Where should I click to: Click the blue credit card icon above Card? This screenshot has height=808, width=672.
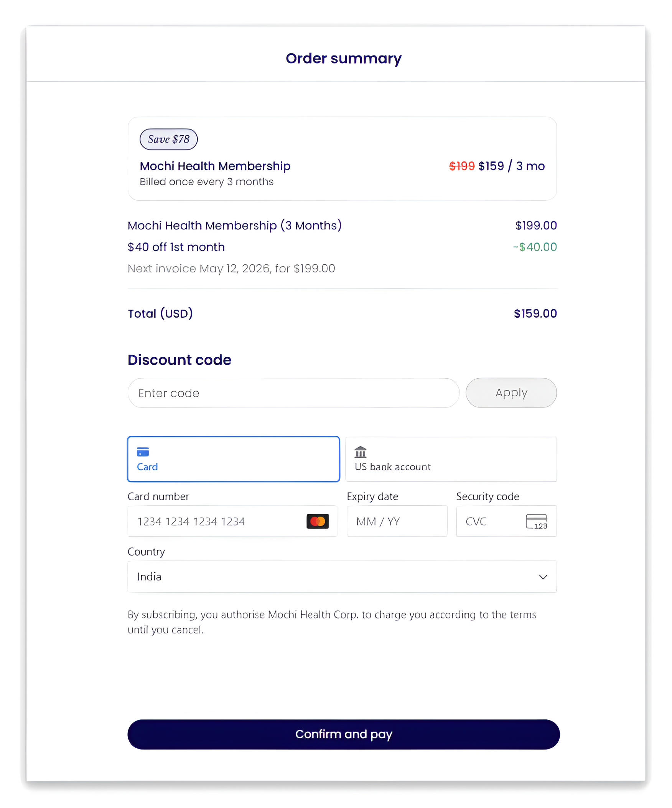pyautogui.click(x=143, y=452)
